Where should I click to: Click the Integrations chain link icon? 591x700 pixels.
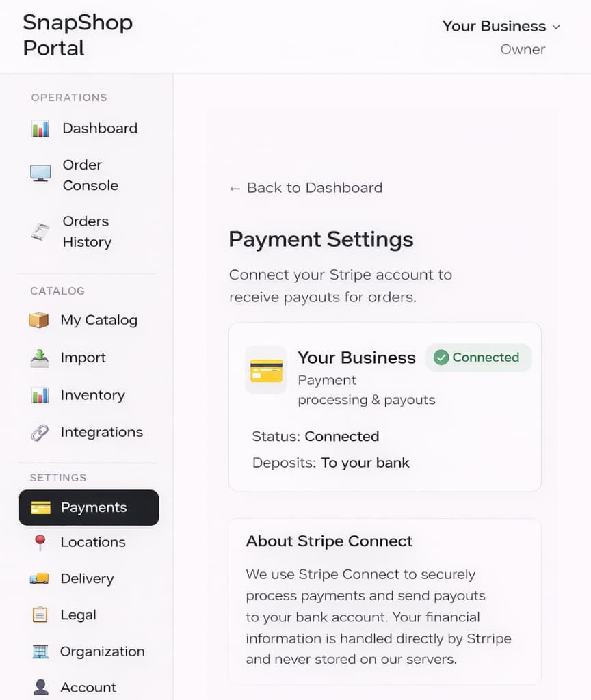(x=39, y=431)
